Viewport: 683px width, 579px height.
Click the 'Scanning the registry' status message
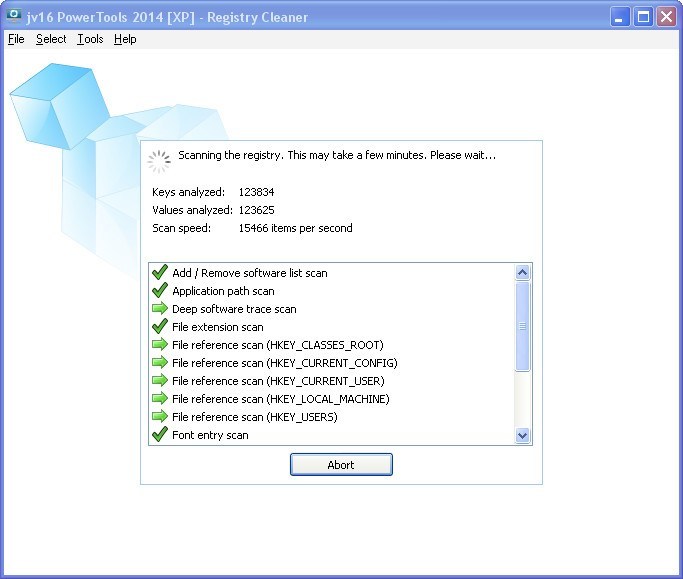(x=337, y=156)
